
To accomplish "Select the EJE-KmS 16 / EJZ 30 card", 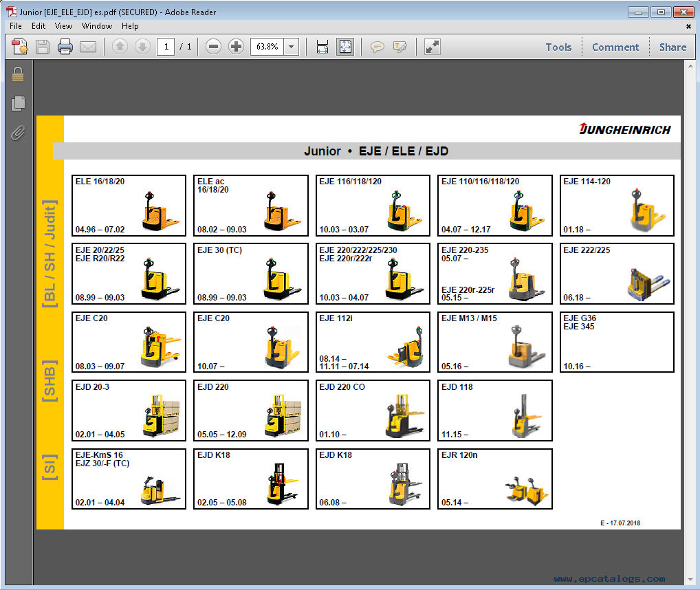I will coord(129,479).
